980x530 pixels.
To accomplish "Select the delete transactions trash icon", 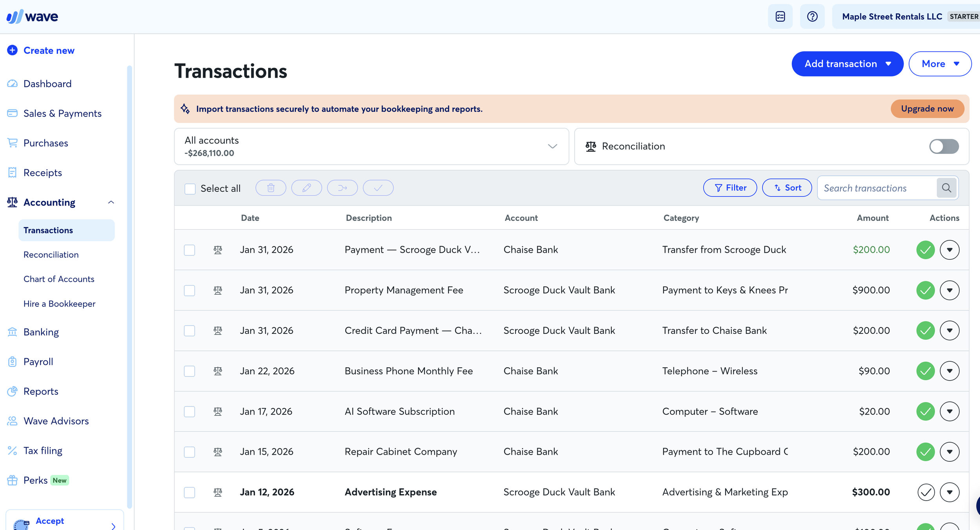I will coord(270,188).
